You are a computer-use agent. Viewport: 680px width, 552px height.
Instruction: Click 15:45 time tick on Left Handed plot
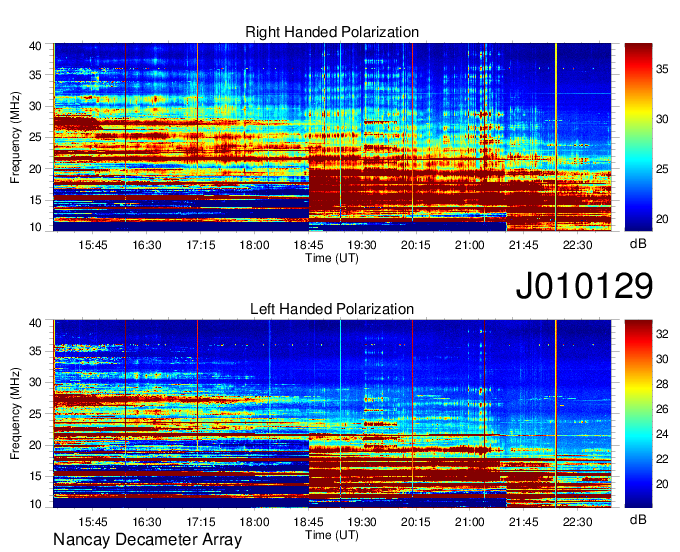click(x=93, y=522)
